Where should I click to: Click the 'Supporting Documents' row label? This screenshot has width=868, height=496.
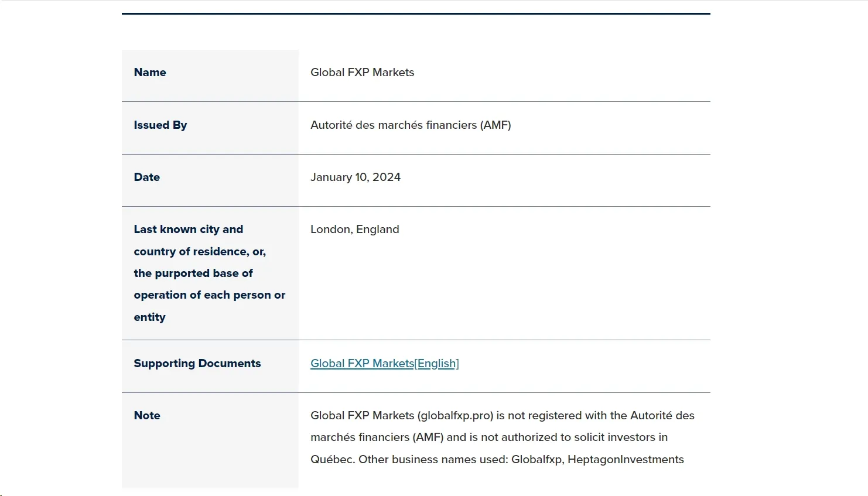[197, 364]
